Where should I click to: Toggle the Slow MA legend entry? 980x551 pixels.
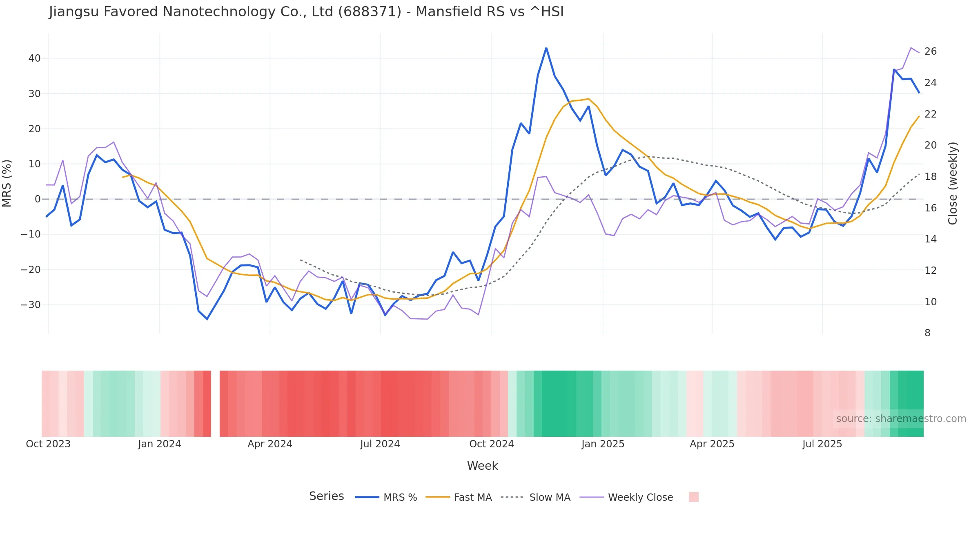click(x=535, y=497)
